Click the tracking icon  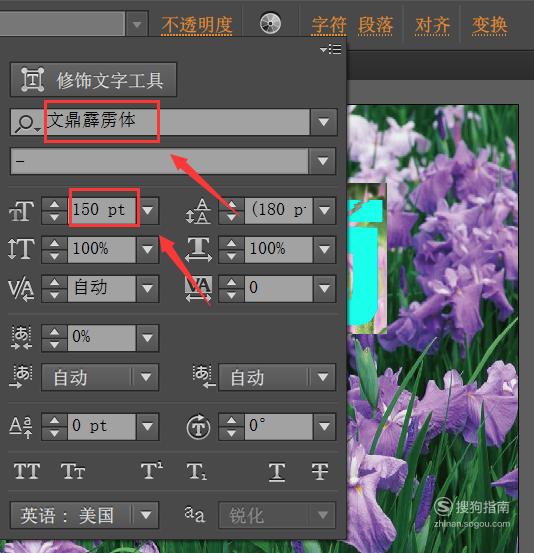(199, 288)
